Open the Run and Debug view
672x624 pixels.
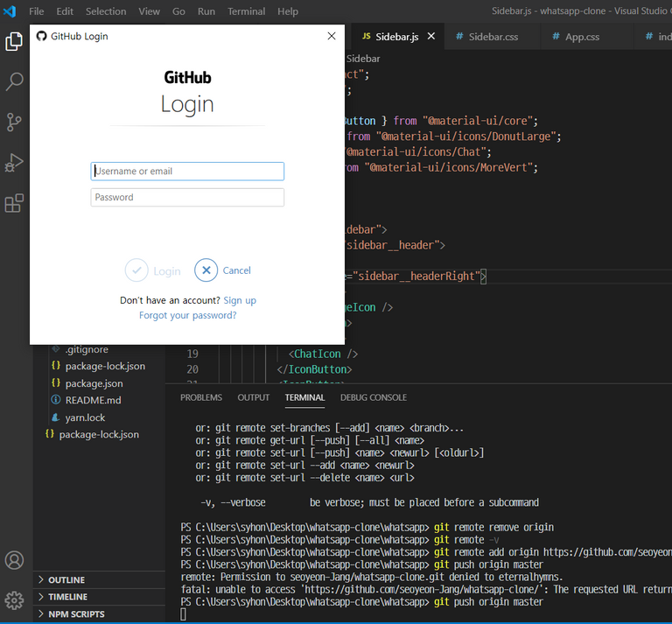click(x=14, y=163)
